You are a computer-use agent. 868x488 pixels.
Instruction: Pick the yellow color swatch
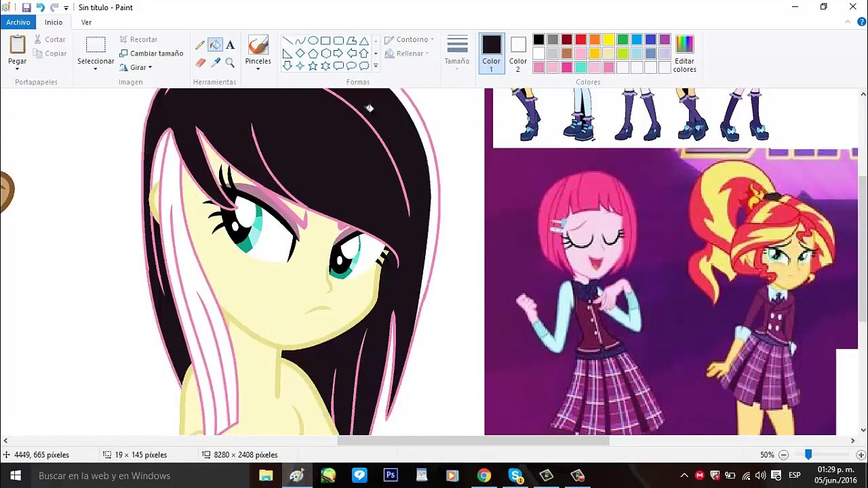tap(609, 39)
